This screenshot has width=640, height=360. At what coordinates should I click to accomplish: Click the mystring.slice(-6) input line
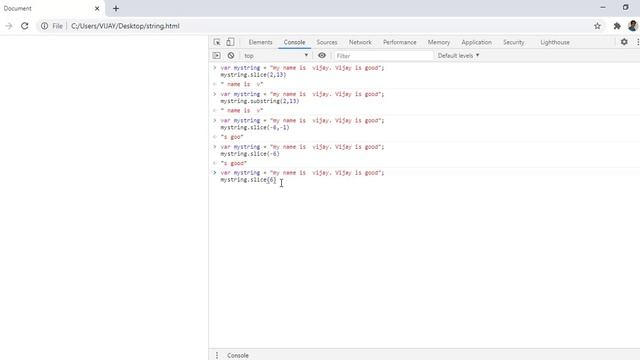[250, 154]
